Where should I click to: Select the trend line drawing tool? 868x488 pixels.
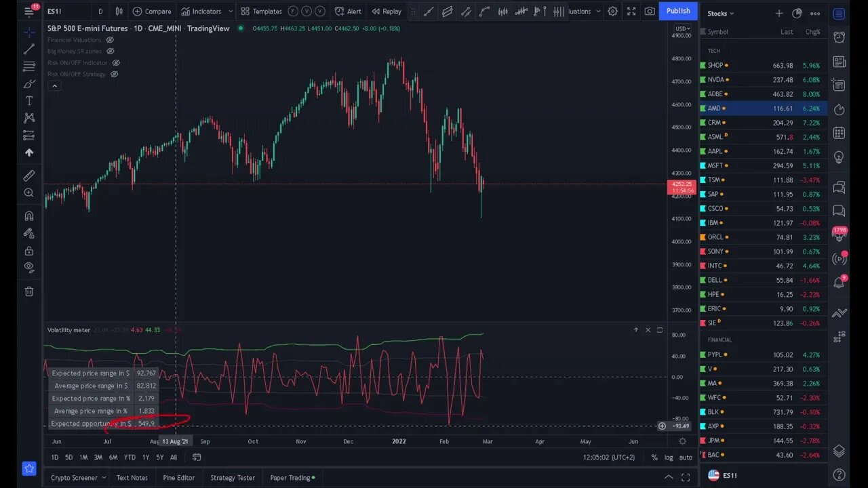pos(28,49)
